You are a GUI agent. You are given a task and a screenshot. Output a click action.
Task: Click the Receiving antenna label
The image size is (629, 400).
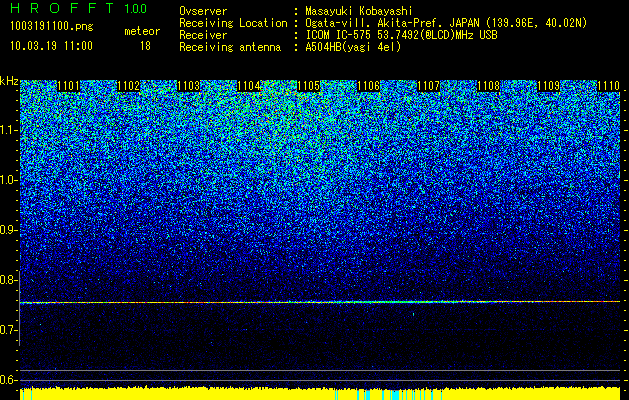(230, 47)
